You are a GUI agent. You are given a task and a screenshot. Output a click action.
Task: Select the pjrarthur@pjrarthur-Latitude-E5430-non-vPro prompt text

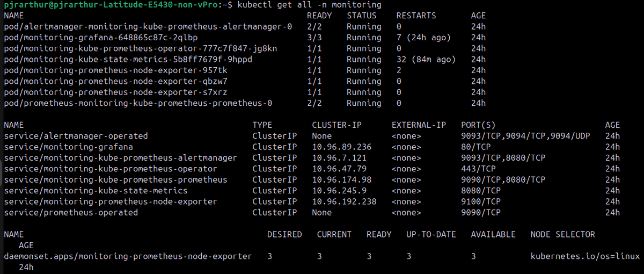pyautogui.click(x=111, y=5)
